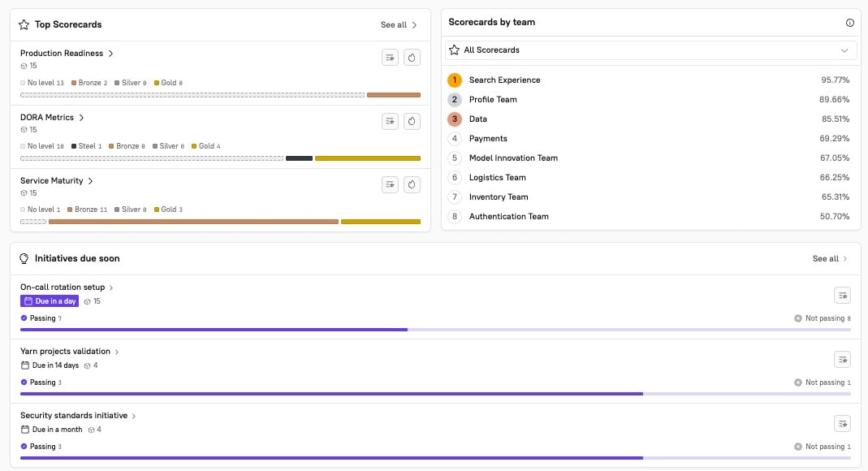The image size is (868, 471).
Task: Click See all in Initiatives due soon
Action: click(830, 258)
